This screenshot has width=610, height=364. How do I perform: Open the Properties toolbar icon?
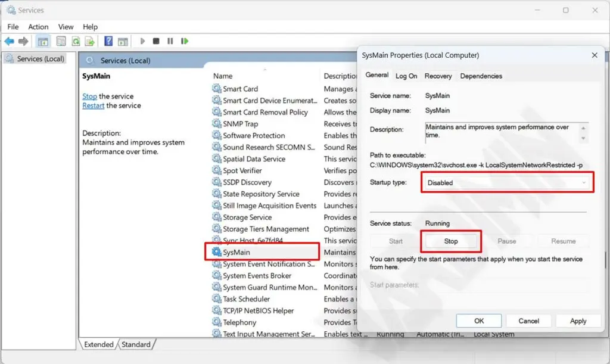tap(61, 41)
